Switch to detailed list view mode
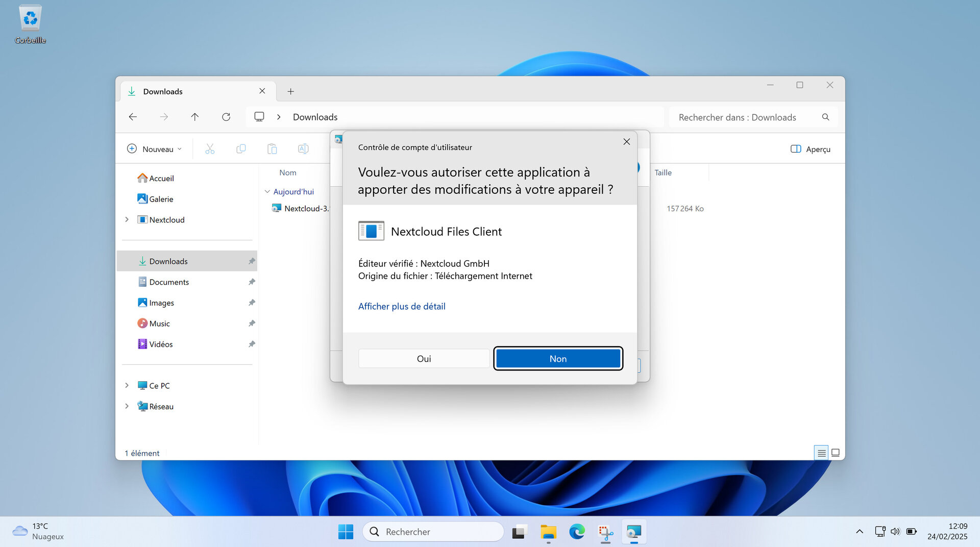 tap(821, 453)
